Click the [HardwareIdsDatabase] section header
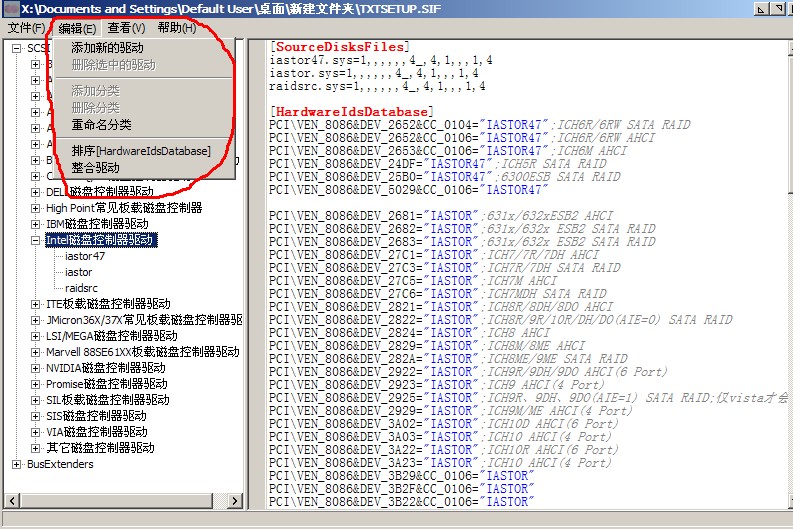Viewport: 793px width, 529px height. point(351,112)
